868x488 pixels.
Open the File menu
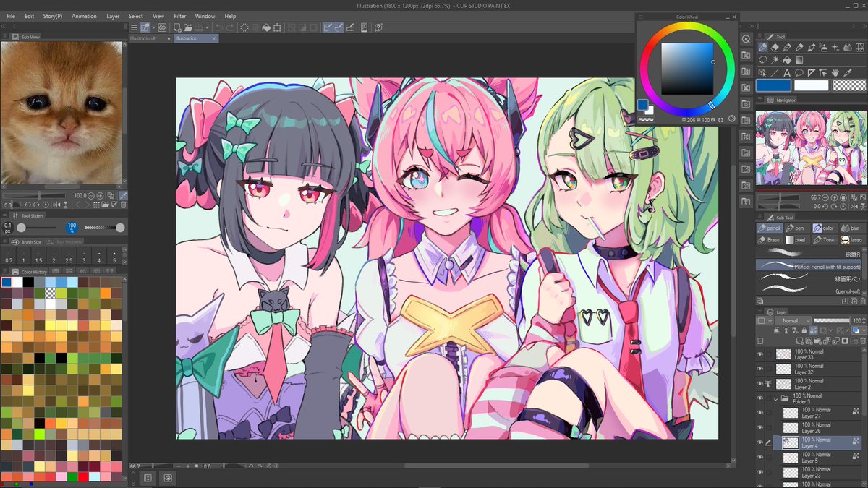coord(11,15)
